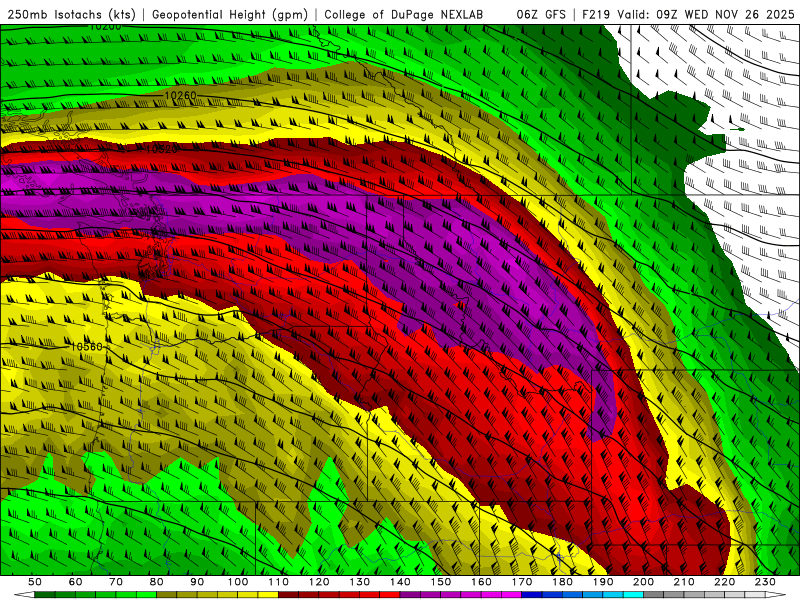Viewport: 800px width, 600px height.
Task: Click the 100 knot color scale label
Action: (x=238, y=582)
